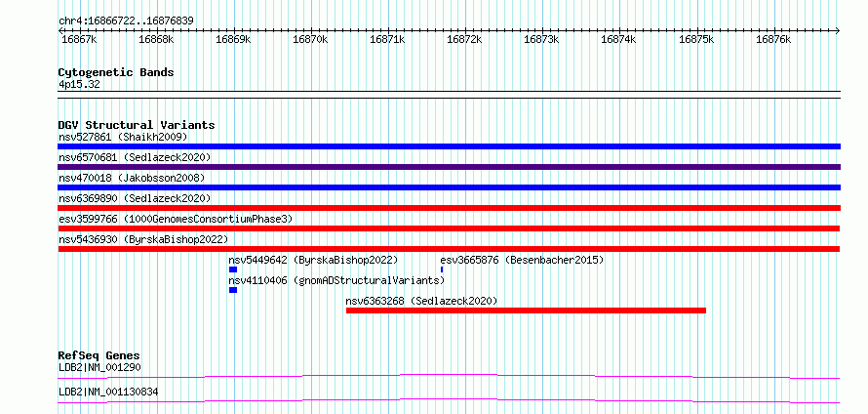868x414 pixels.
Task: Click the ruler's right arrowhead
Action: click(838, 30)
